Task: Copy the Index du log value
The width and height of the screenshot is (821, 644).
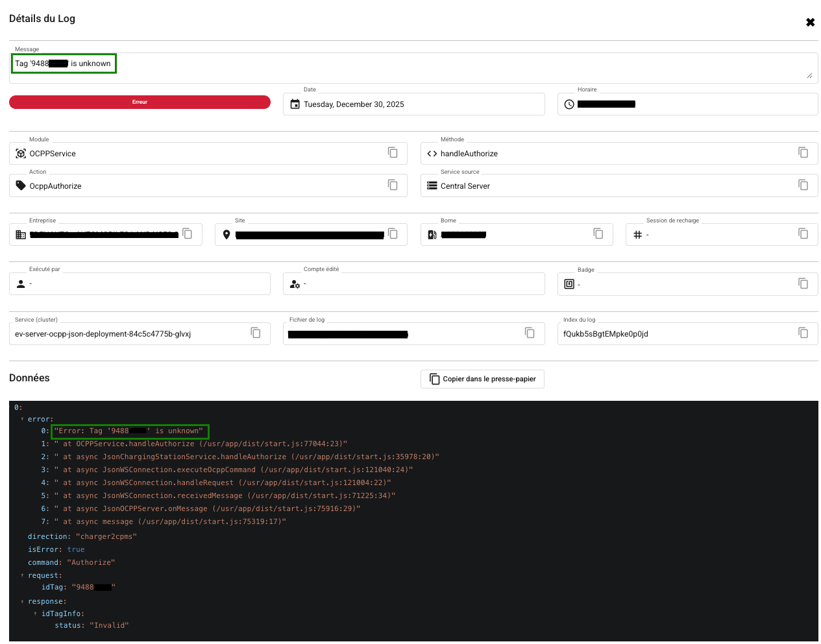Action: tap(803, 333)
